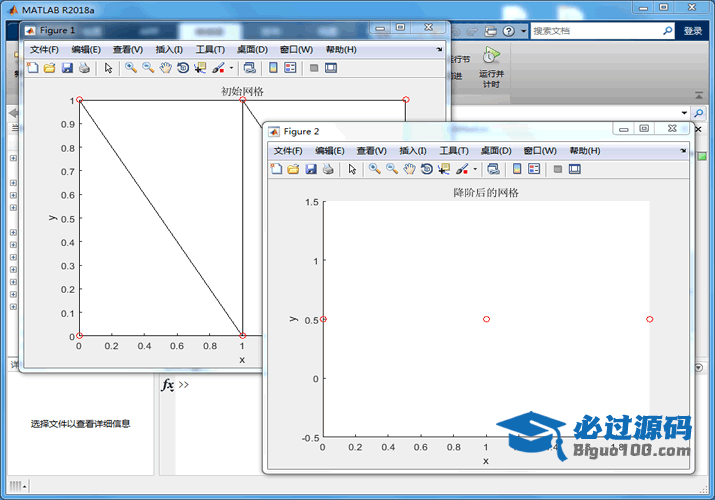Screen dimensions: 715x500
Task: Insert Colorbar icon in Figure 1 toolbar
Action: (273, 68)
